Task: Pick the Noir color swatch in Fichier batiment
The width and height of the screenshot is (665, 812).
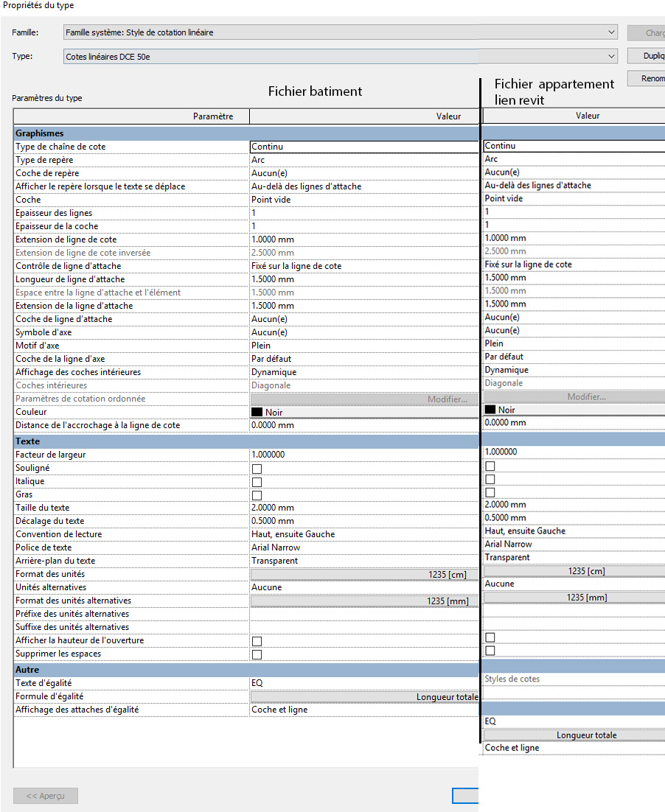Action: pyautogui.click(x=257, y=412)
